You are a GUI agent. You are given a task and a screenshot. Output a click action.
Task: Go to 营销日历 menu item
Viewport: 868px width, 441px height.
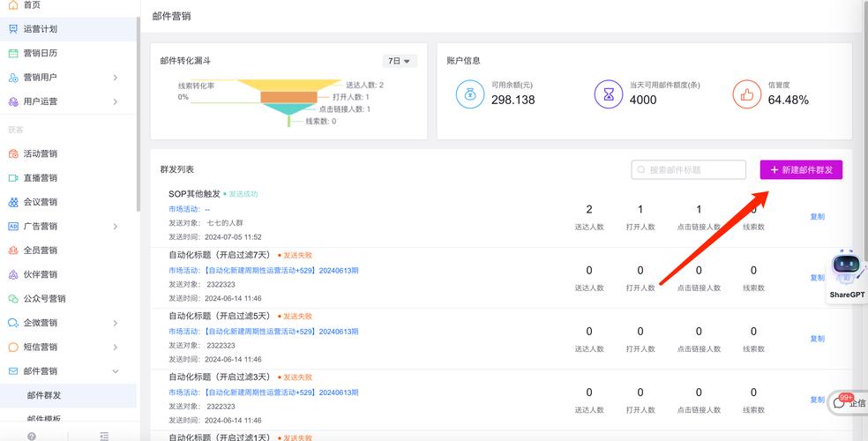(x=41, y=53)
